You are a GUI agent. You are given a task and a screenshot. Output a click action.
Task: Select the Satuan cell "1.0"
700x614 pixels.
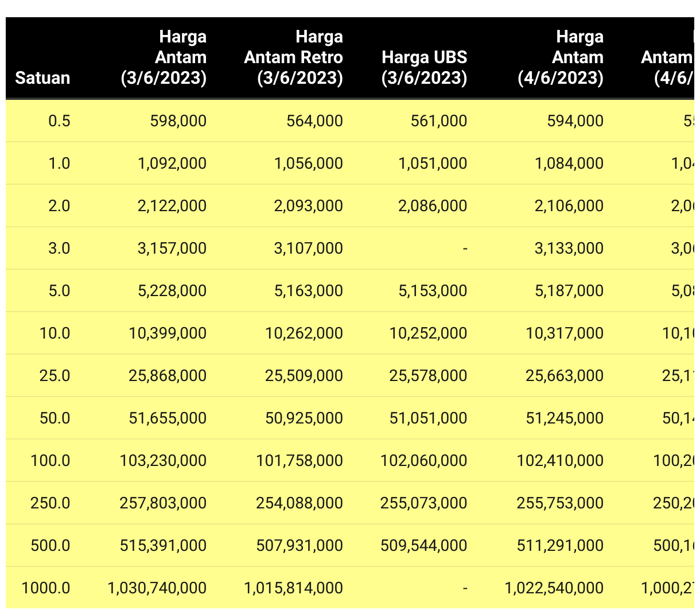point(59,163)
